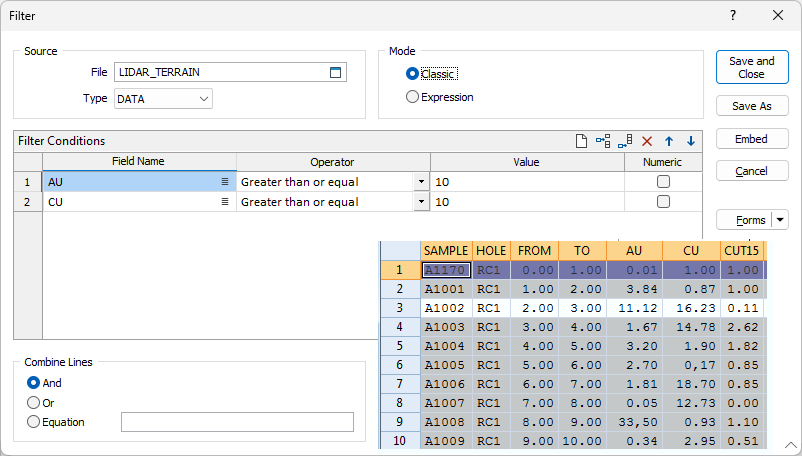Screen dimensions: 802x456
Task: Select the Or combine lines option
Action: (34, 402)
